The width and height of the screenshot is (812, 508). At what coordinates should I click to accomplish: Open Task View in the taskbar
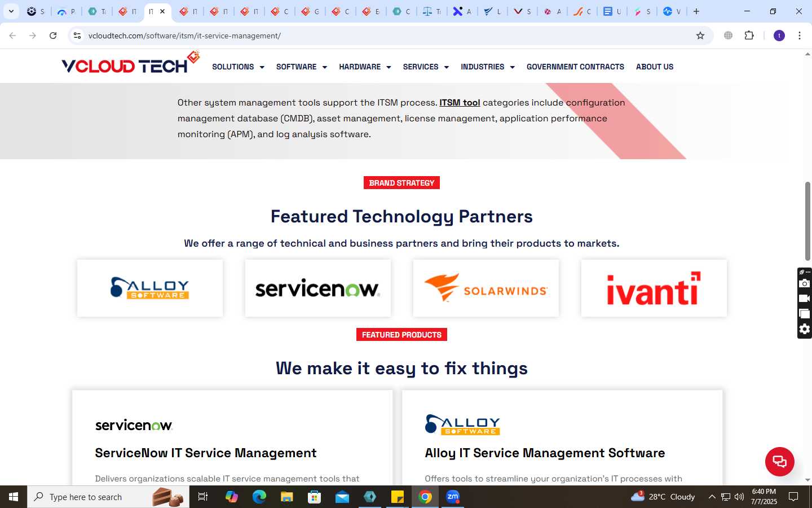[x=203, y=497]
